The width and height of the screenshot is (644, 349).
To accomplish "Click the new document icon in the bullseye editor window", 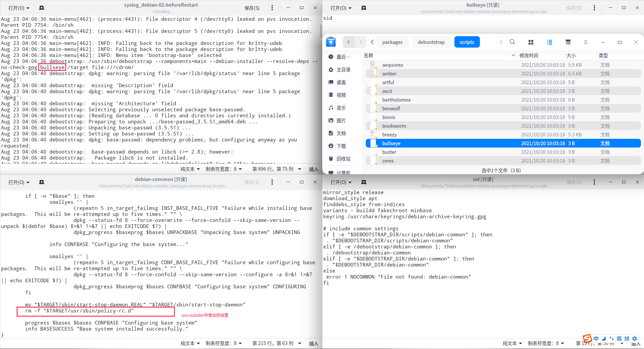I will [364, 8].
